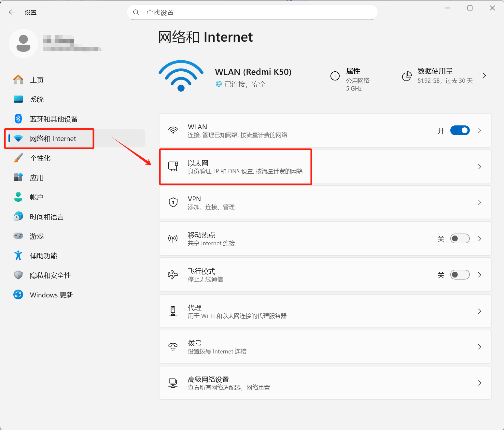This screenshot has width=504, height=430.
Task: Open 时间和语言 settings page
Action: (47, 217)
